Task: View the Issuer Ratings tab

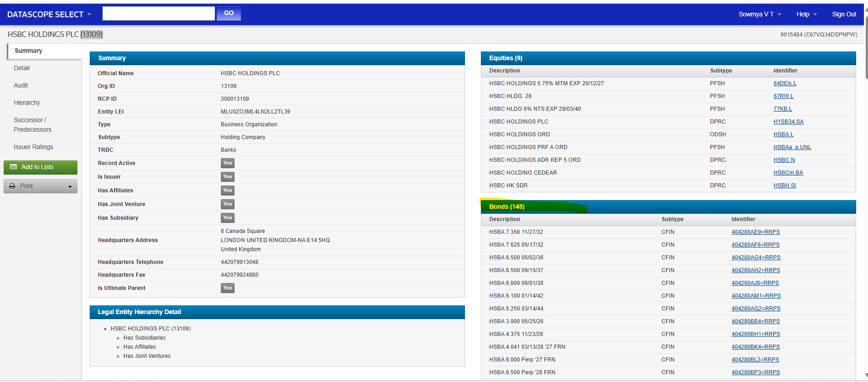Action: pos(33,147)
